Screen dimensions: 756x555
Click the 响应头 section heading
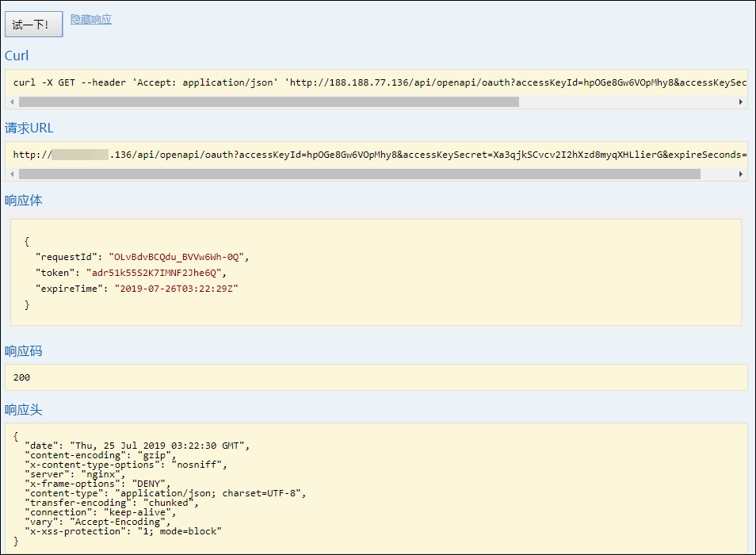coord(24,410)
